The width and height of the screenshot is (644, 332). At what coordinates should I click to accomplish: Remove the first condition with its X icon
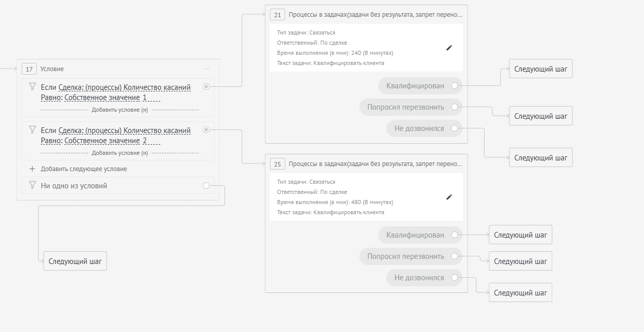[206, 87]
